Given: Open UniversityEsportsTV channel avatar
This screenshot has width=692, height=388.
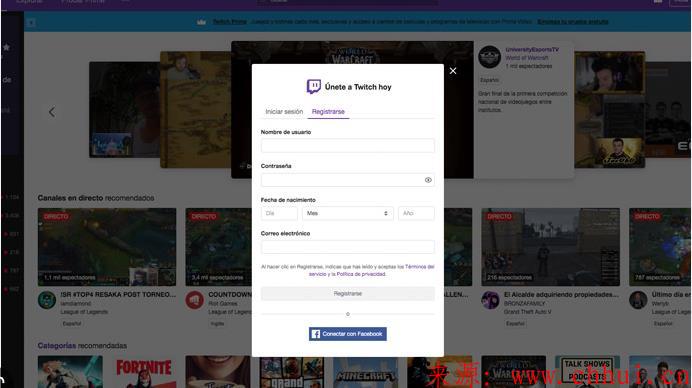Looking at the screenshot, I should coord(489,57).
